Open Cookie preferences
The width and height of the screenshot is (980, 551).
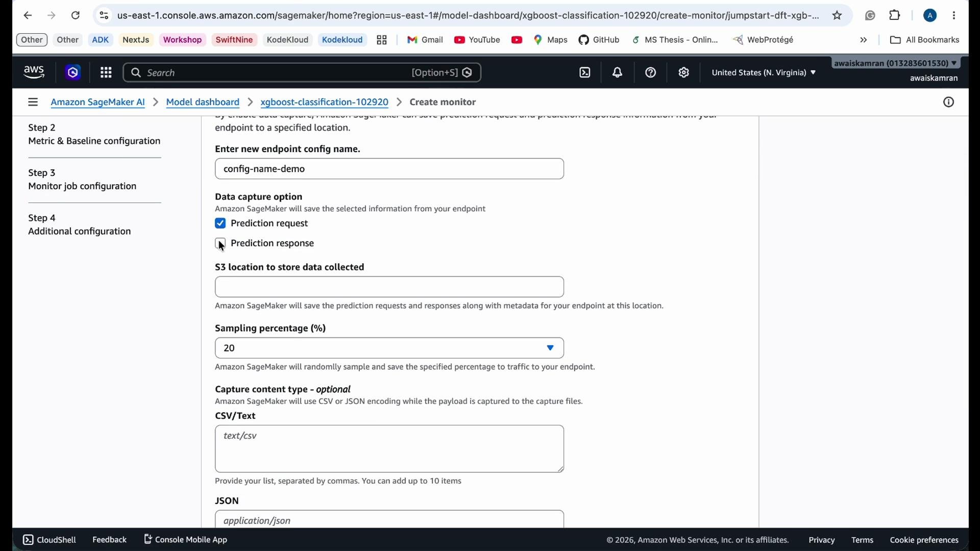click(x=925, y=541)
